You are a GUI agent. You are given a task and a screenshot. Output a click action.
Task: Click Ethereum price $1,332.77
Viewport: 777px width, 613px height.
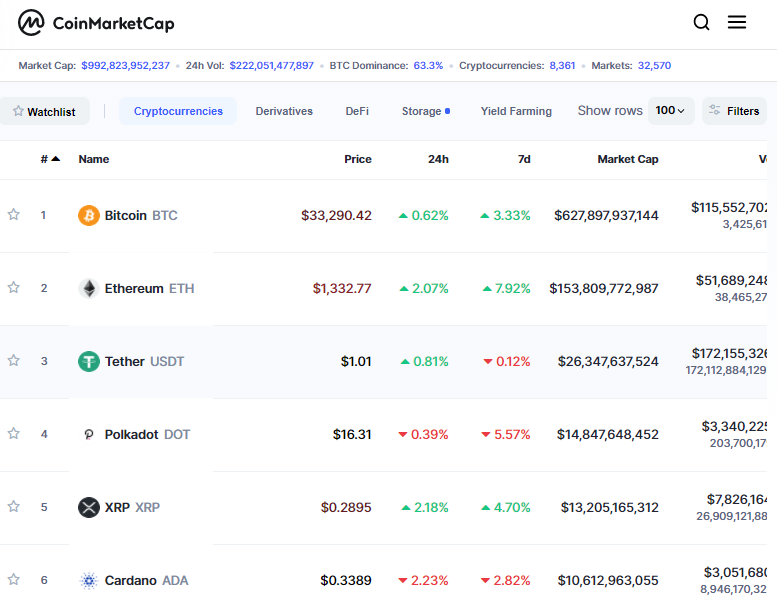coord(342,288)
